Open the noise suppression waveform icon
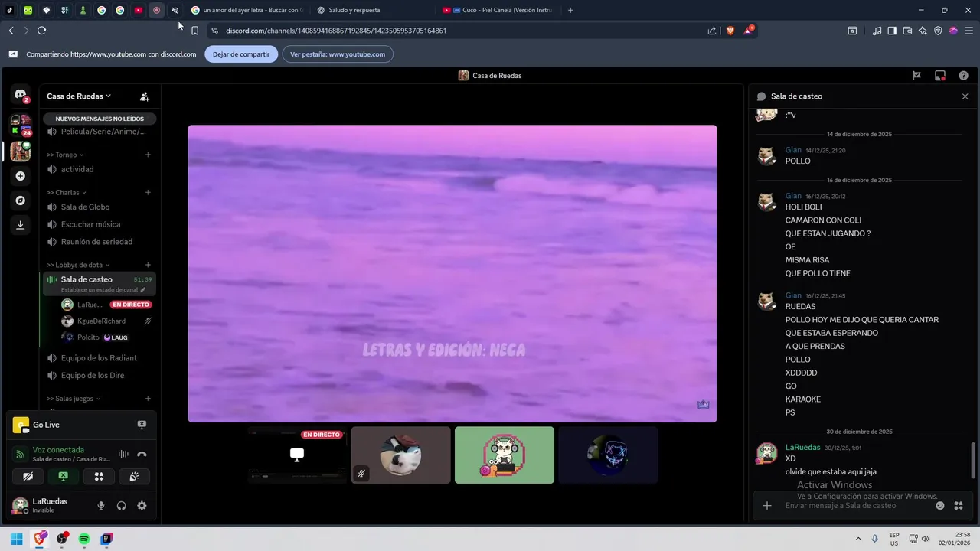This screenshot has height=551, width=980. point(123,454)
